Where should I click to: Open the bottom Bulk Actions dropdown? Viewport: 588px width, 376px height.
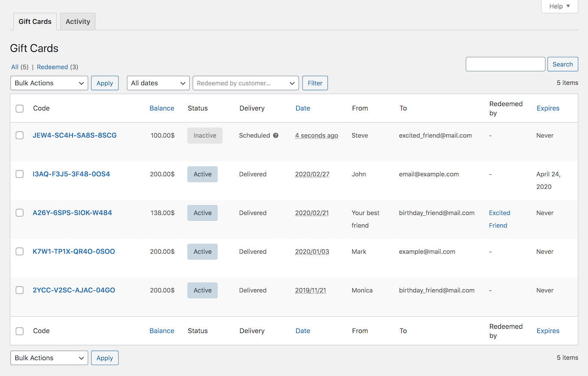(x=49, y=358)
